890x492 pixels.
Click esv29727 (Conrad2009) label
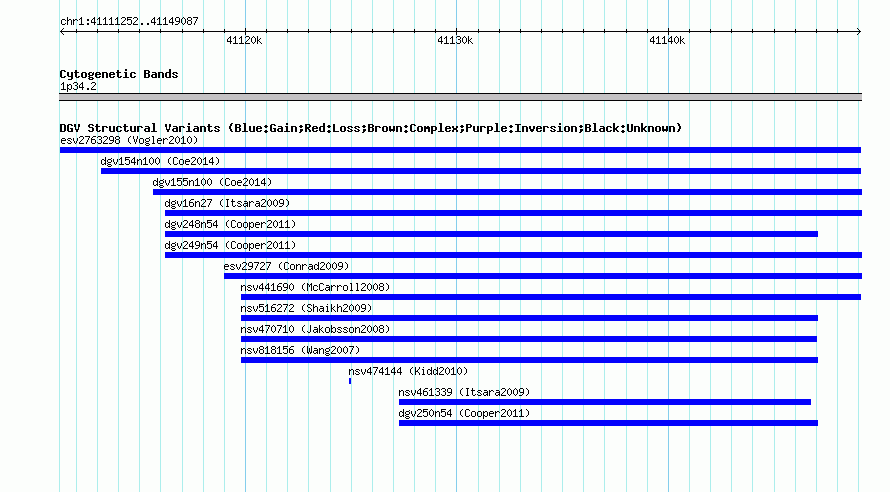[x=286, y=266]
